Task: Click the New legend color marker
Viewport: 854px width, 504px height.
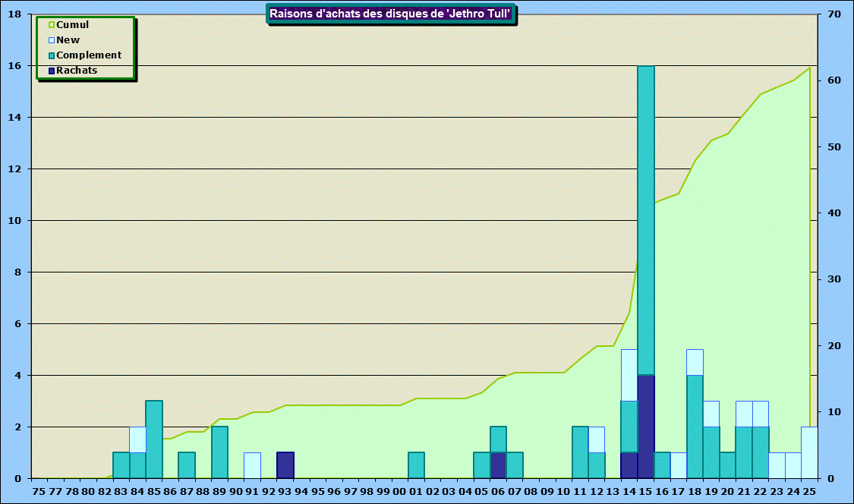Action: pyautogui.click(x=52, y=40)
